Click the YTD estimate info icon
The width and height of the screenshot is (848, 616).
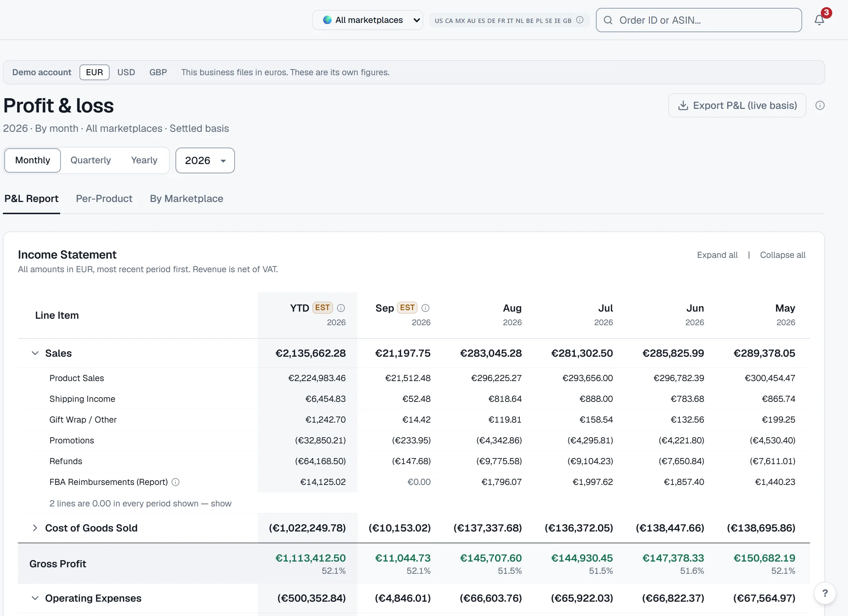click(341, 308)
